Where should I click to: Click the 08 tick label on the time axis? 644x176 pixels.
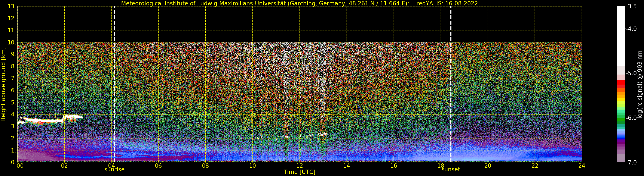[x=205, y=166]
